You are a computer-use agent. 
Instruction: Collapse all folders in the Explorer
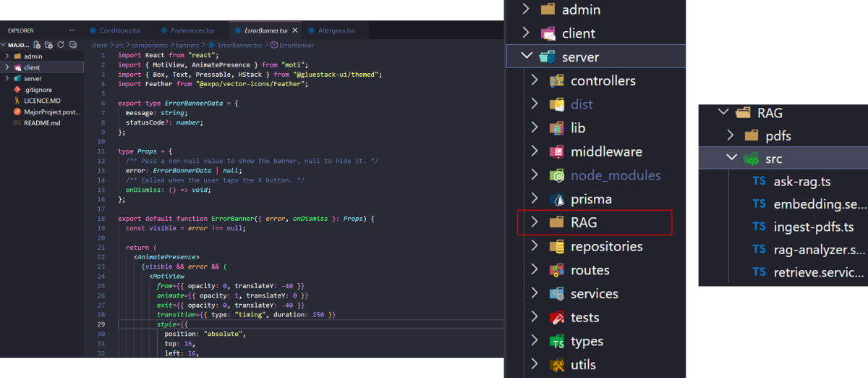[x=72, y=44]
